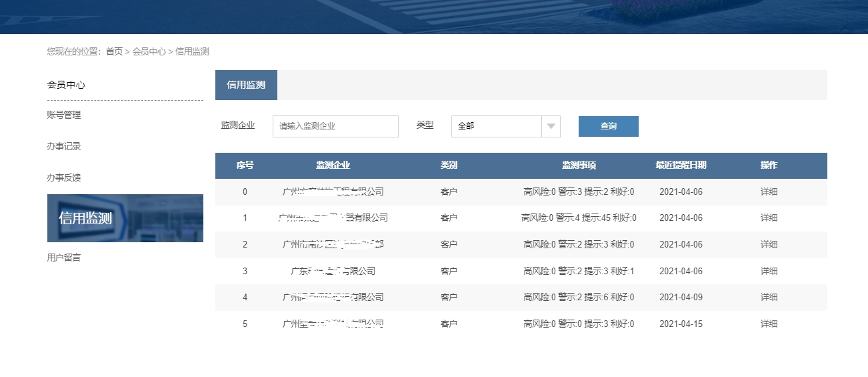Open 详细 for row 5
This screenshot has height=377, width=868.
769,324
